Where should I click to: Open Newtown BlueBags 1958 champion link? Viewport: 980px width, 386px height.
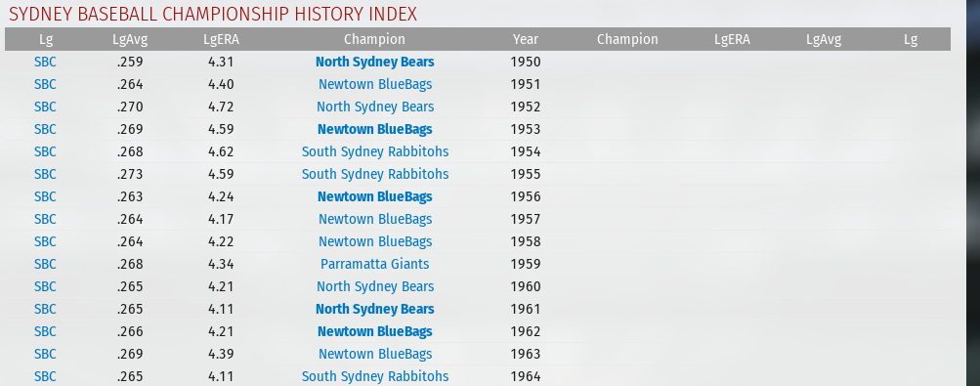coord(375,241)
